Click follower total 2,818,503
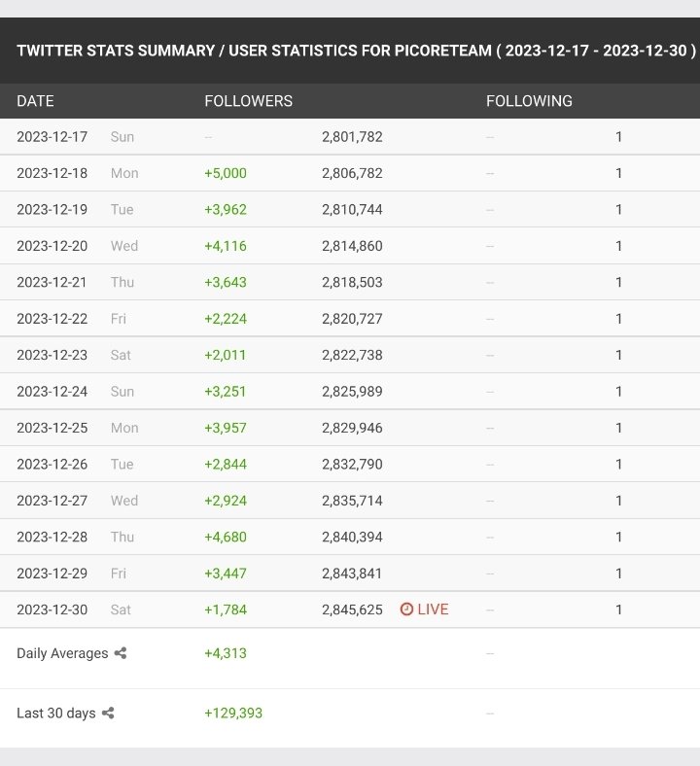Viewport: 700px width, 766px height. pos(352,282)
